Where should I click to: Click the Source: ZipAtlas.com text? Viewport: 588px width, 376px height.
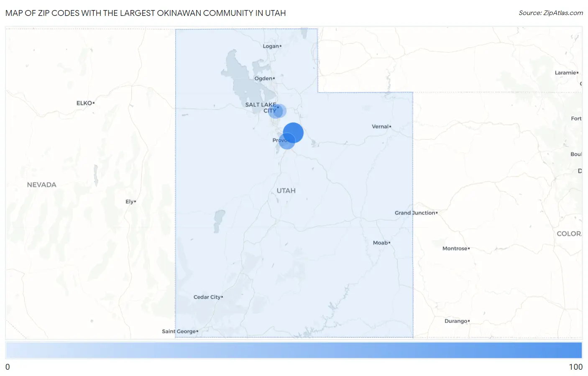pos(551,13)
